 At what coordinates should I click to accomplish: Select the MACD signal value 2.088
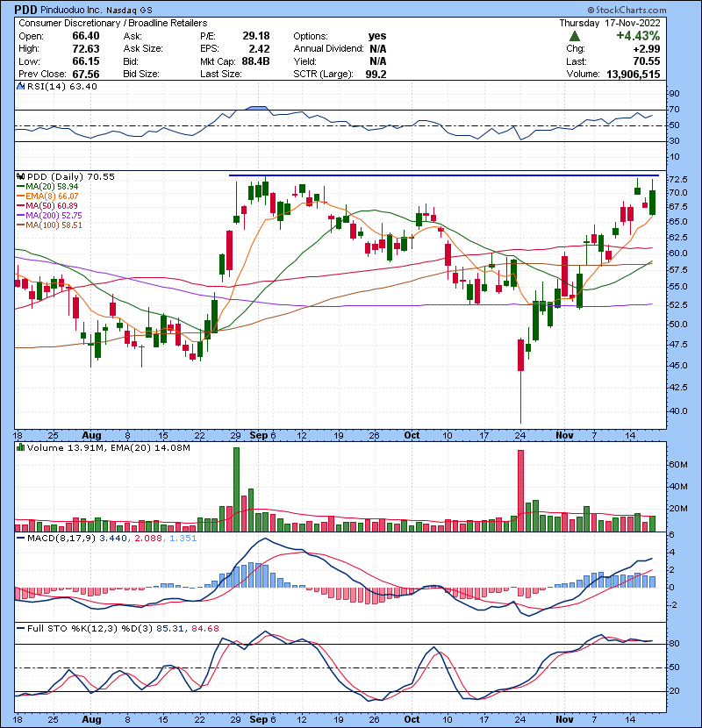[x=148, y=538]
